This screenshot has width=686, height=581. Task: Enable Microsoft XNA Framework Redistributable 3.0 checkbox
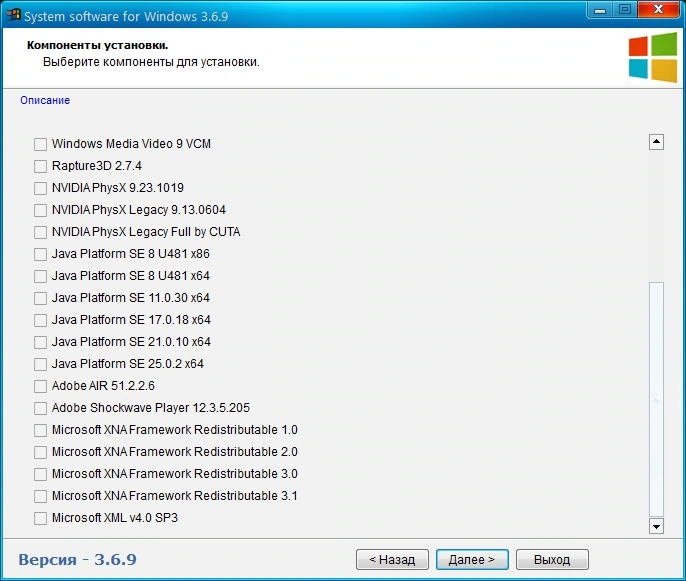point(40,474)
